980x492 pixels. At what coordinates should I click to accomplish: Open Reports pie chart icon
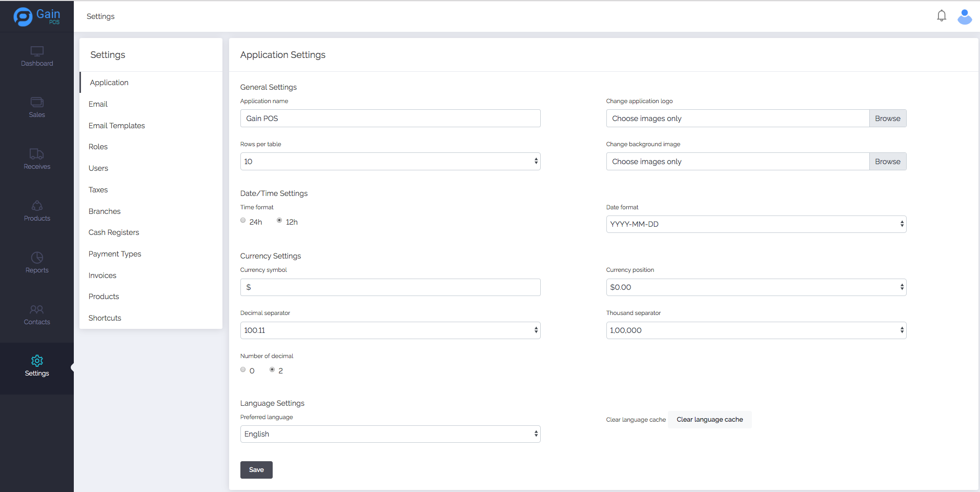pyautogui.click(x=37, y=258)
